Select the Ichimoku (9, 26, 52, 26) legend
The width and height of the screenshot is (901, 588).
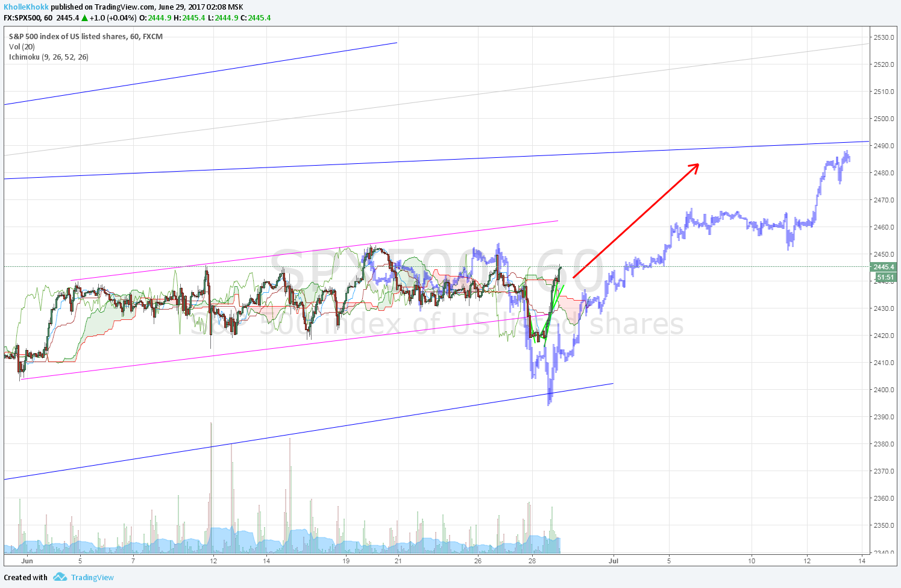click(49, 57)
